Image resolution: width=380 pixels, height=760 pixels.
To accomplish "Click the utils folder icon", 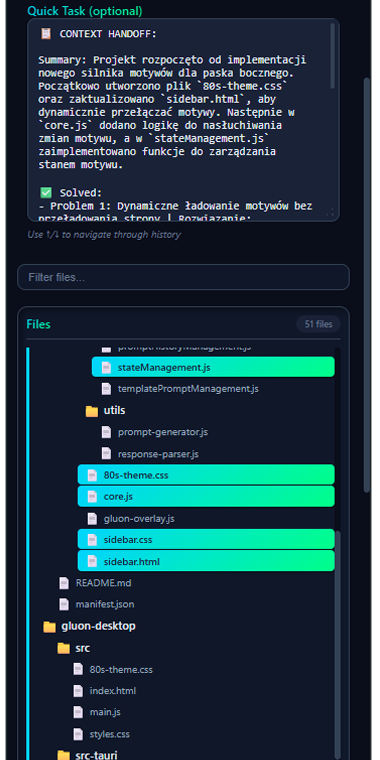I will pos(92,411).
